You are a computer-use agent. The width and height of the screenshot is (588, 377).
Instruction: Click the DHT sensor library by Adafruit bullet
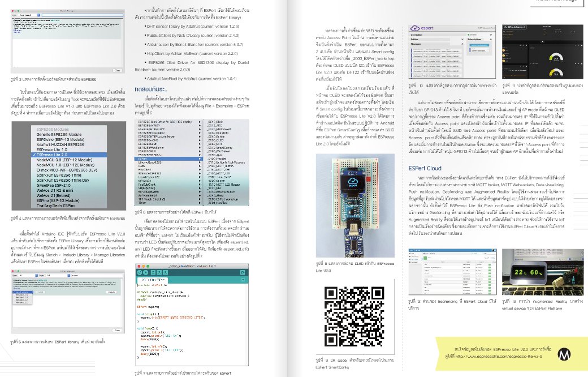[193, 26]
